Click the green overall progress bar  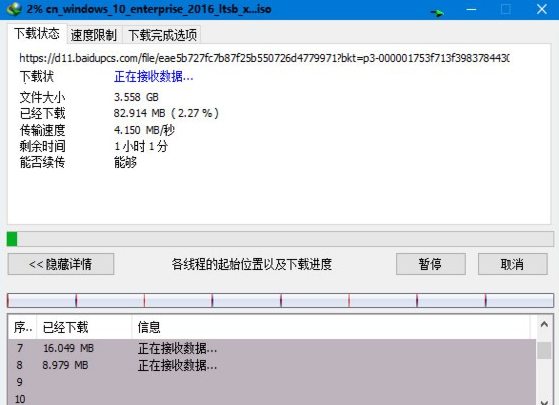(x=280, y=239)
